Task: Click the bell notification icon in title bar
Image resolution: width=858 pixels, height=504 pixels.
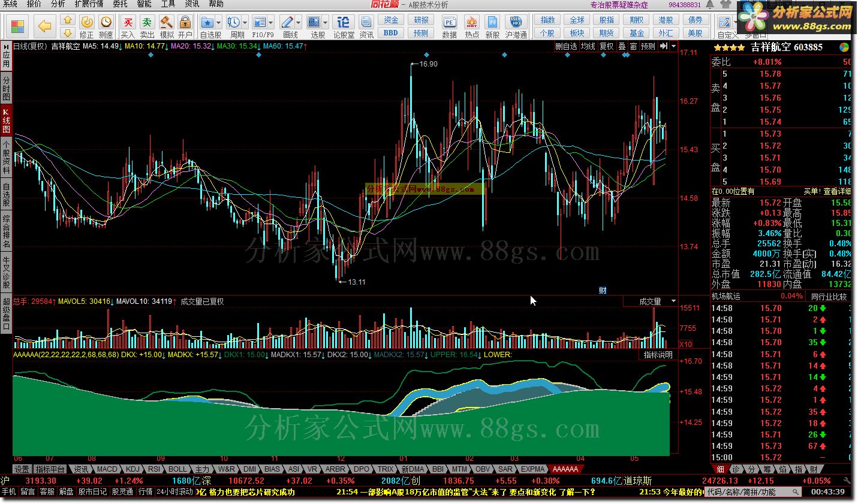Action: (711, 5)
